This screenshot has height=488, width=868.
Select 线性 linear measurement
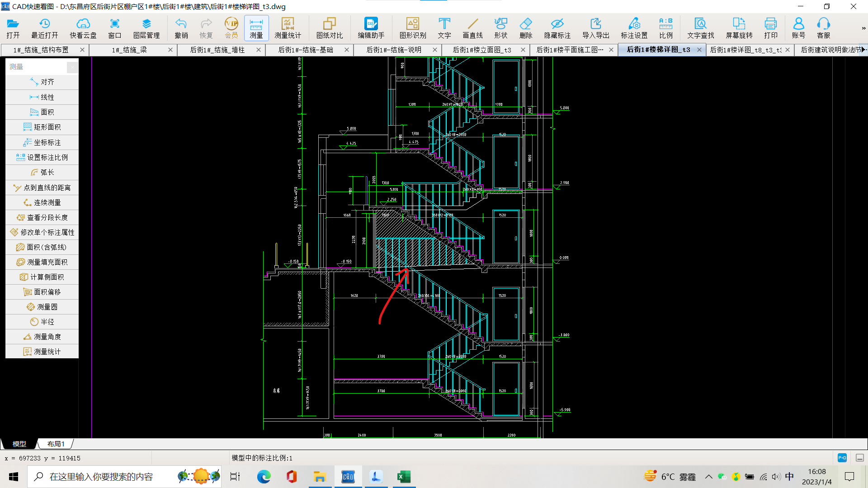coord(42,97)
